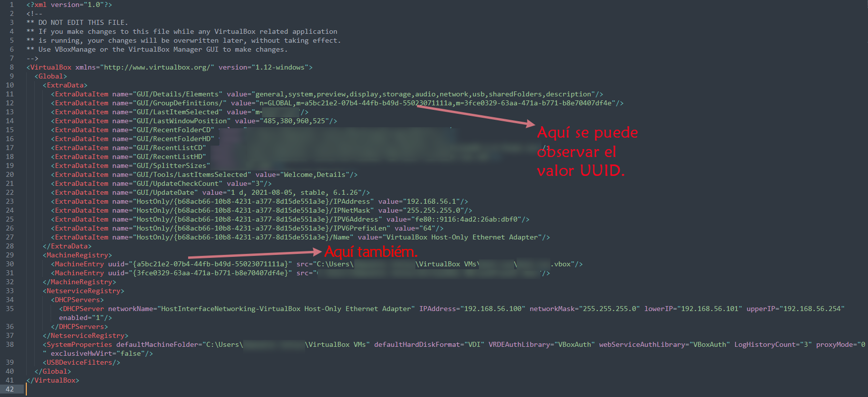Click line number 12 in the gutter
The image size is (868, 397).
(x=10, y=103)
